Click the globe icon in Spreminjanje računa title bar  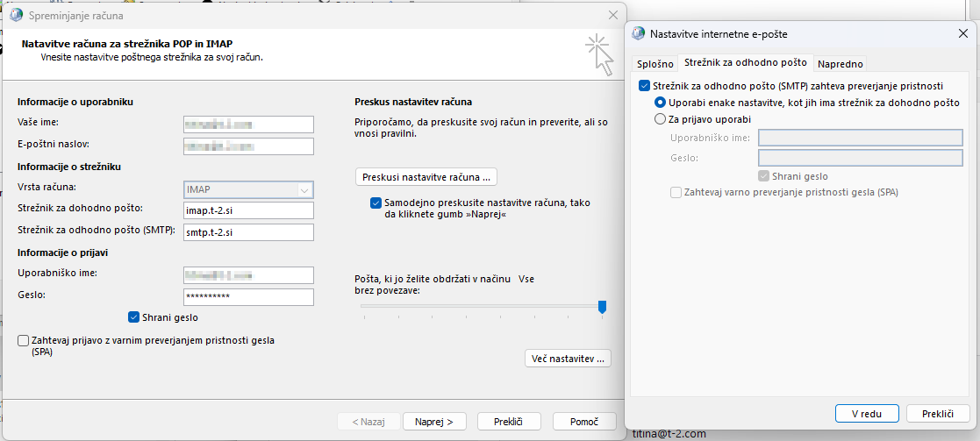tap(17, 15)
